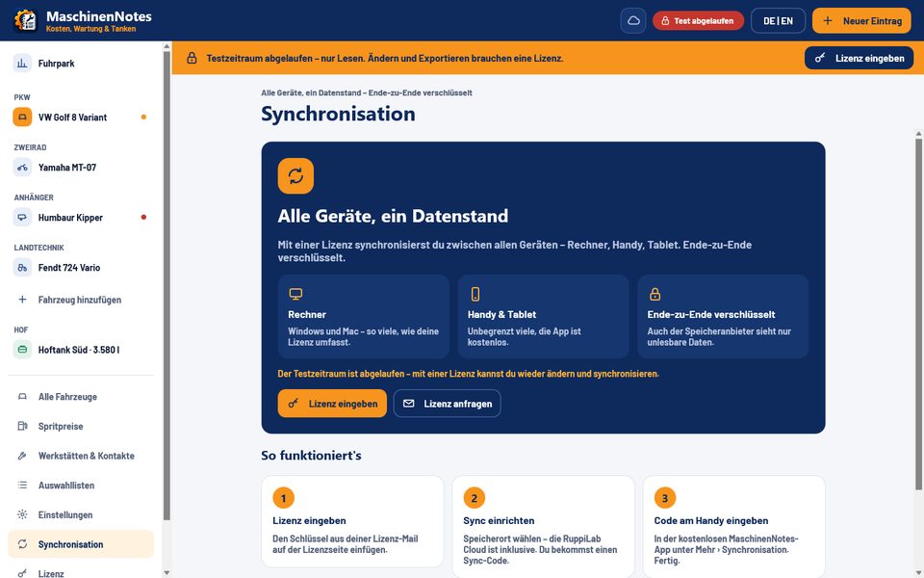Click step 2 orange number badge
Image resolution: width=924 pixels, height=578 pixels.
click(x=475, y=498)
